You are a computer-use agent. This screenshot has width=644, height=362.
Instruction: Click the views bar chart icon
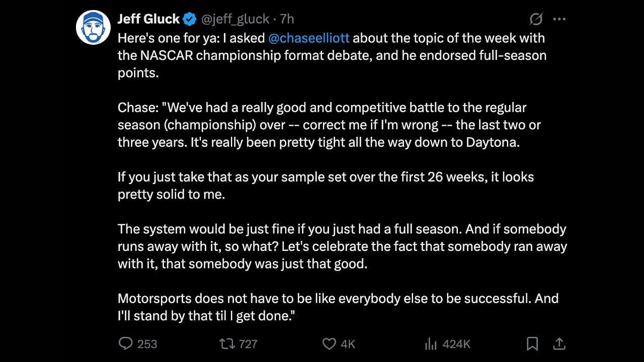click(x=431, y=343)
